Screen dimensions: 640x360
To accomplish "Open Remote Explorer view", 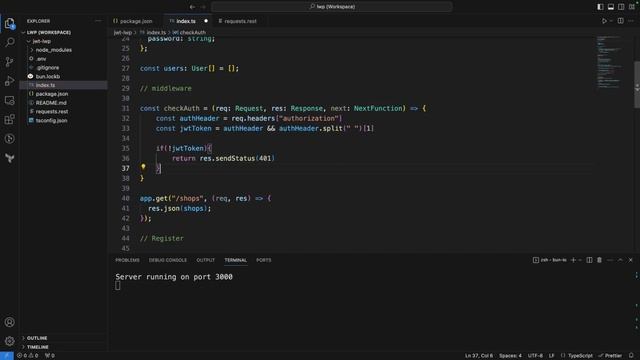I will coord(10,100).
